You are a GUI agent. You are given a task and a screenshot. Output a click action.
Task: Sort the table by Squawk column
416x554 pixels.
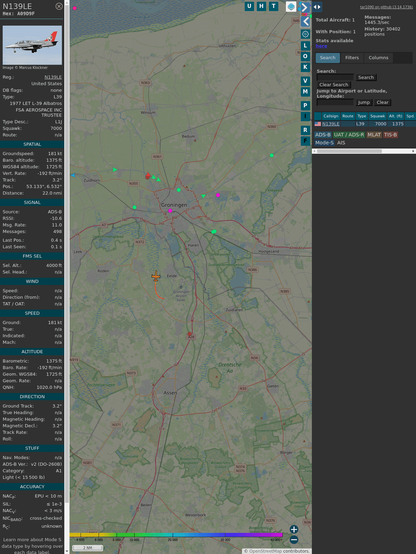click(377, 116)
